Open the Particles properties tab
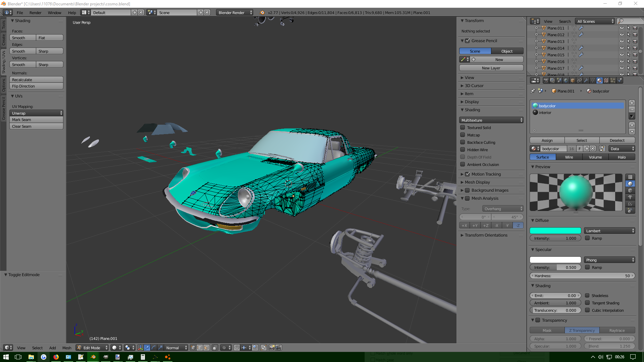 coord(613,80)
